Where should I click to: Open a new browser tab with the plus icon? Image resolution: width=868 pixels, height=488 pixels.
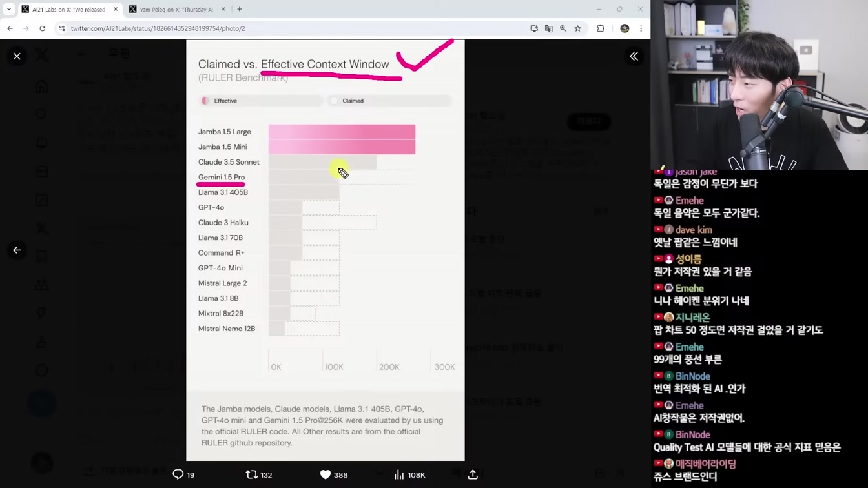point(240,9)
